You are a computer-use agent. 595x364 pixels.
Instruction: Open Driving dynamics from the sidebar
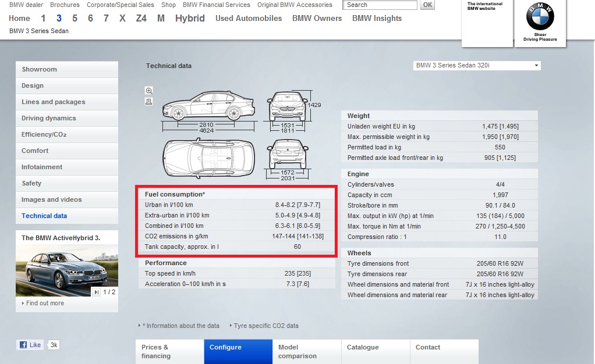(49, 118)
